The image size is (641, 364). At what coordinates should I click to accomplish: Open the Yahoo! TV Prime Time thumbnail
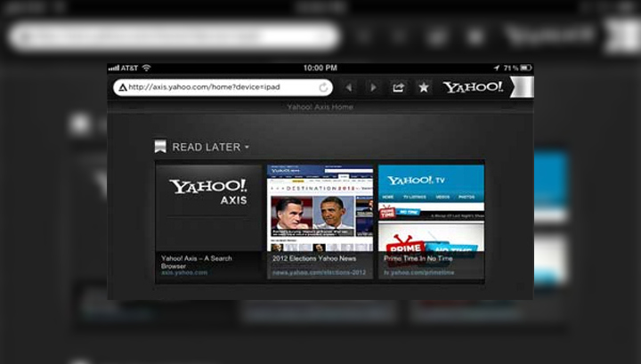(x=431, y=222)
